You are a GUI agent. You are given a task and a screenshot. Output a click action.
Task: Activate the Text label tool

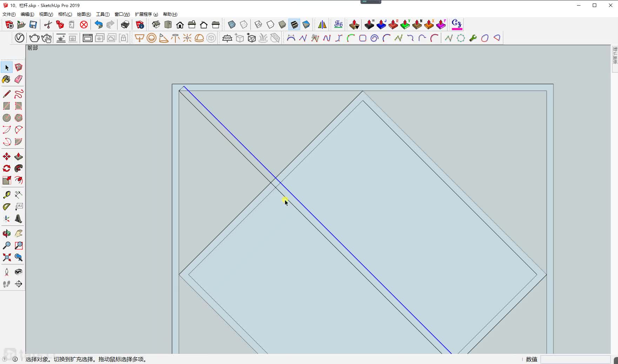point(19,207)
